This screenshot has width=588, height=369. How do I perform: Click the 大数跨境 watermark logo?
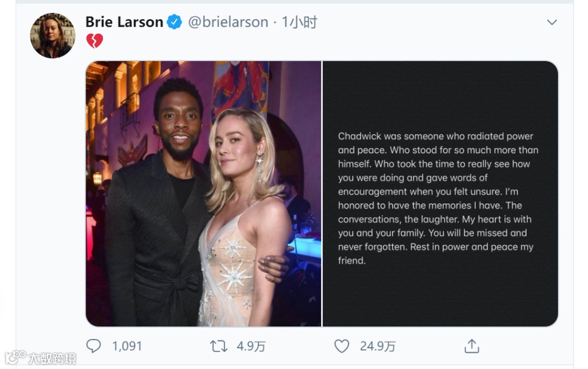15,357
